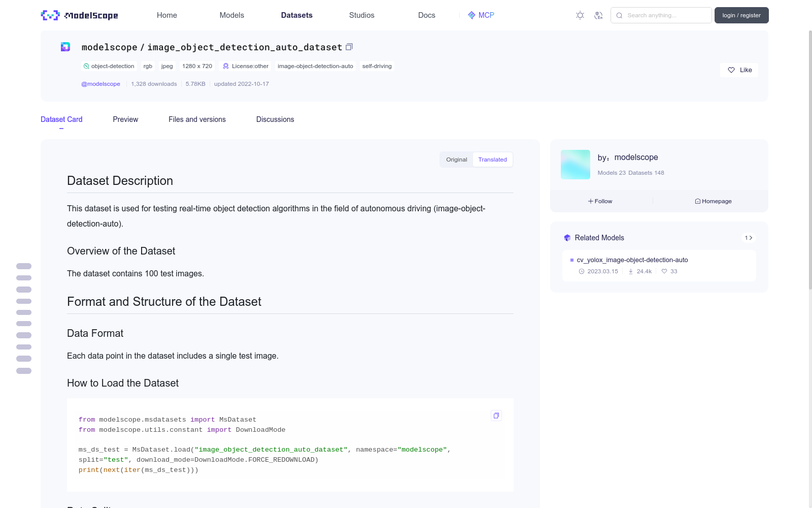Click the license icon in the License:other tag
Screen dimensions: 812x508
pyautogui.click(x=226, y=66)
